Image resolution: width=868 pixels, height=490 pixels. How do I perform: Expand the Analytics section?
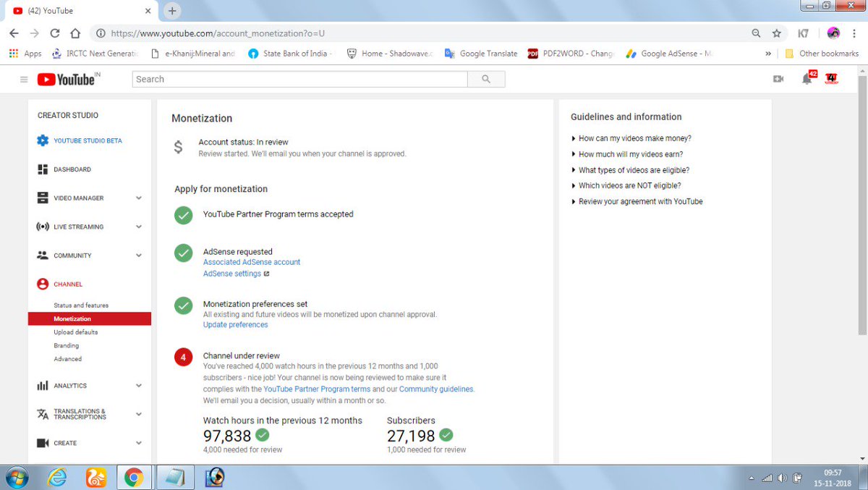point(139,386)
